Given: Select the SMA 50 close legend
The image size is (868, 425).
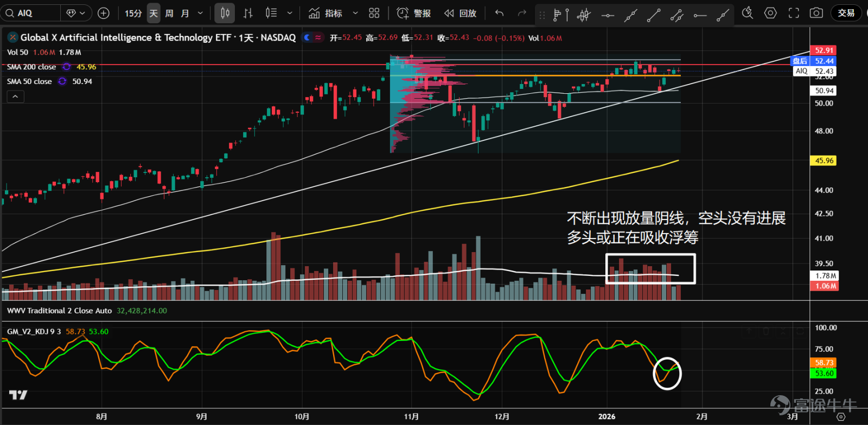Looking at the screenshot, I should point(29,81).
